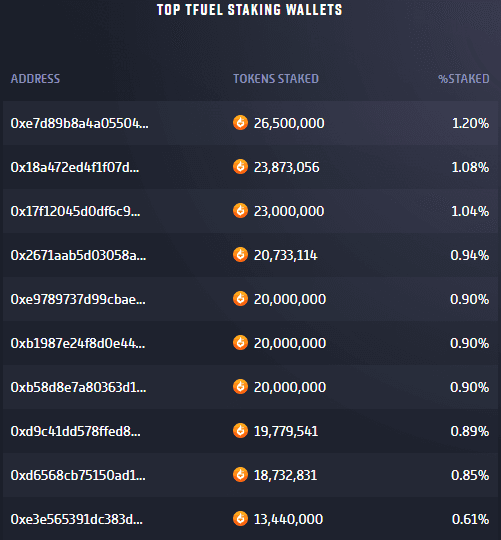This screenshot has height=540, width=501.
Task: Open wallet address 0xe7d89b8a4a05504...
Action: (x=80, y=123)
